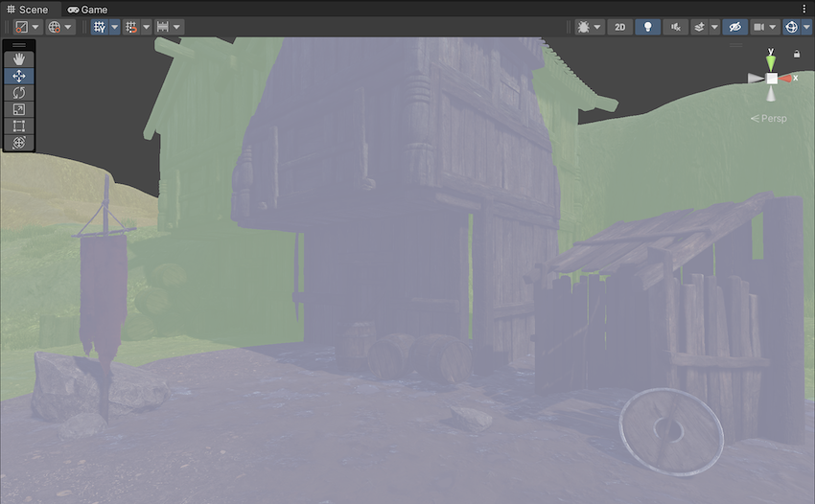Click the red X axis gizmo cone
This screenshot has height=504, width=815.
coord(787,79)
